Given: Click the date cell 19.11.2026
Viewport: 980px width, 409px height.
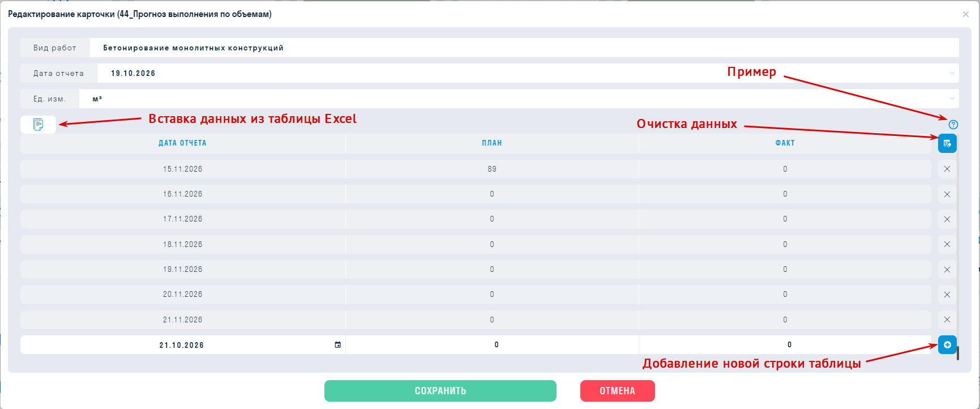Looking at the screenshot, I should (x=183, y=270).
